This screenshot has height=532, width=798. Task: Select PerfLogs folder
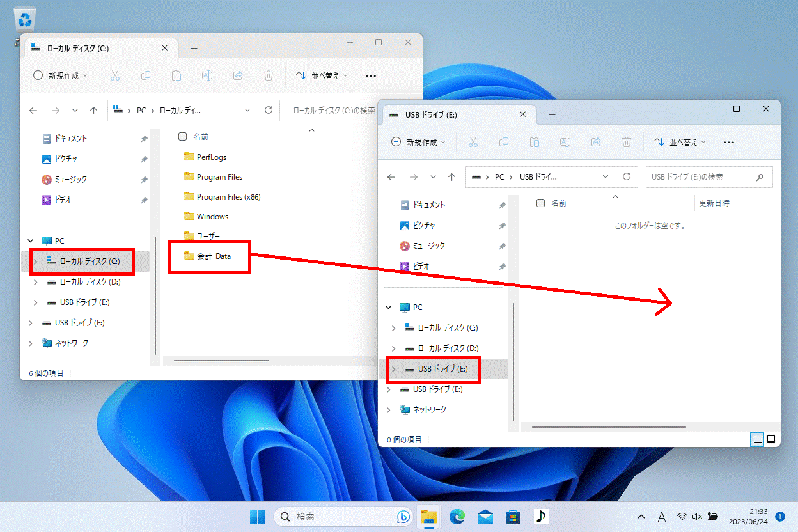coord(205,157)
